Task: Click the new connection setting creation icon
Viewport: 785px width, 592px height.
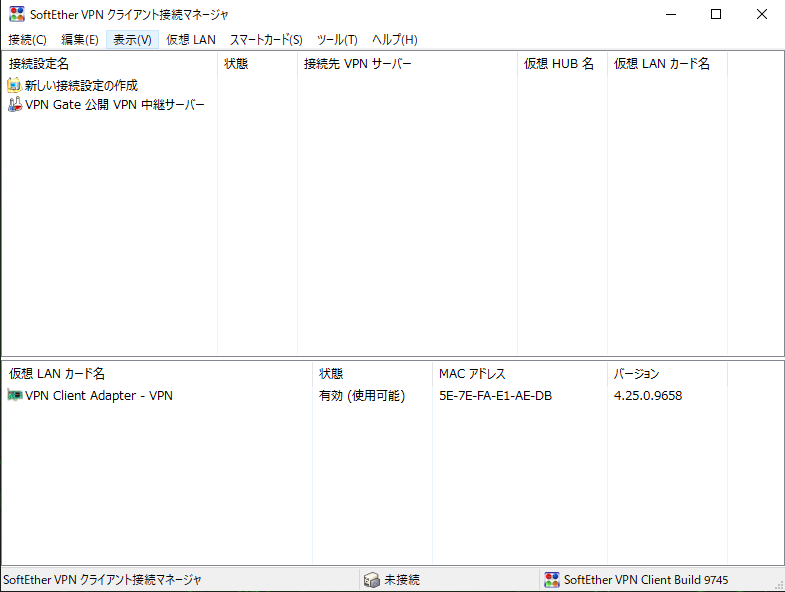Action: pyautogui.click(x=14, y=86)
